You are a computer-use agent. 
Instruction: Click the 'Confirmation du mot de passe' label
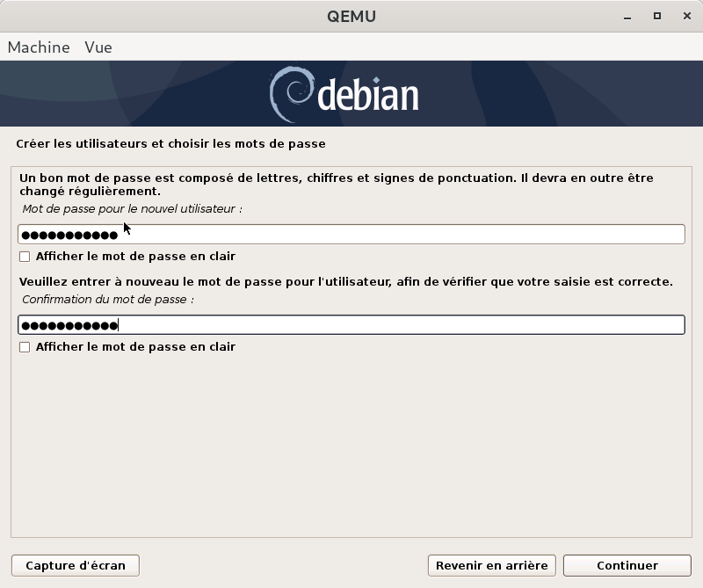(107, 300)
